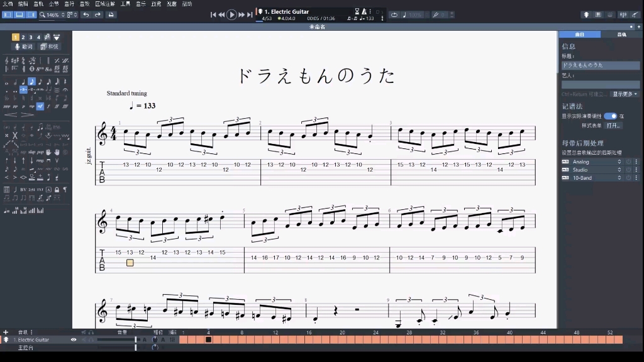
Task: Open the 文件 menu
Action: pos(8,4)
